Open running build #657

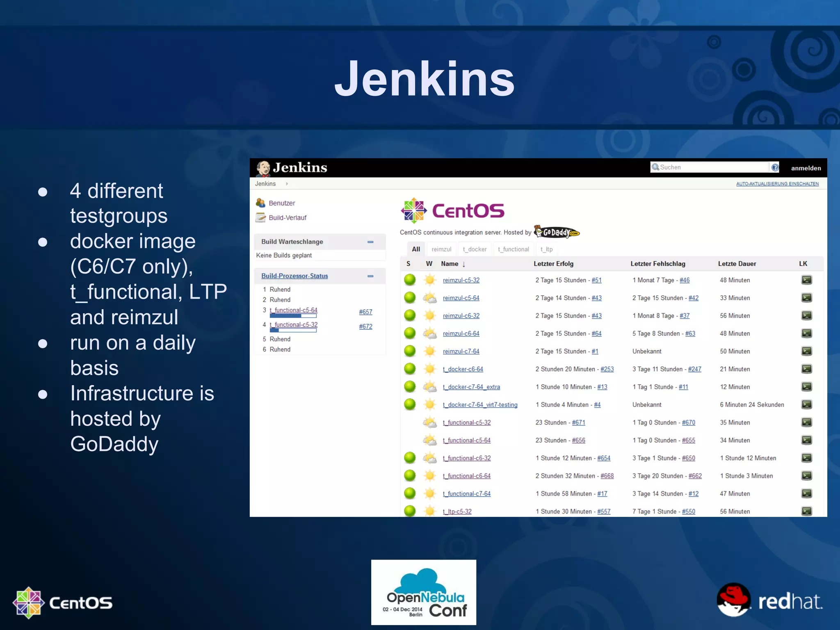click(365, 312)
